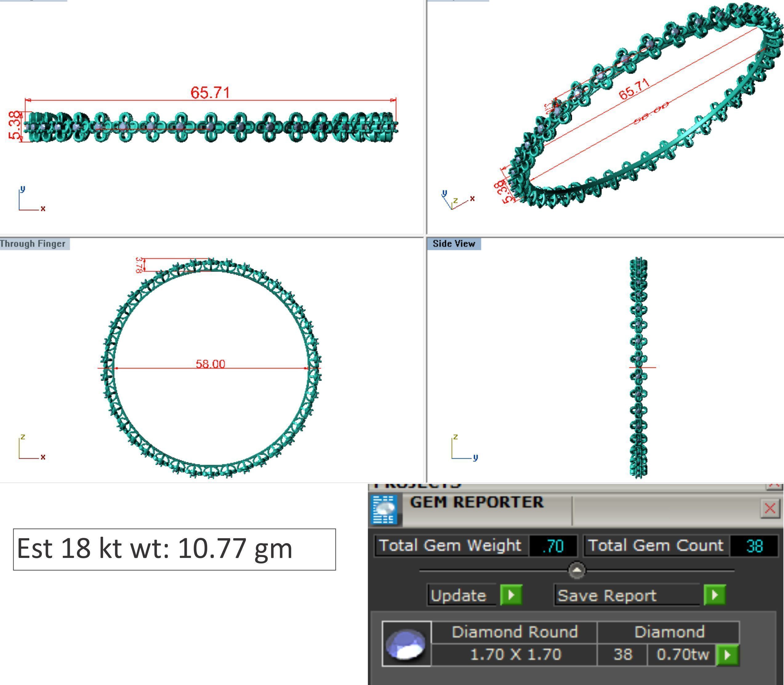Image resolution: width=784 pixels, height=685 pixels.
Task: Click the Diamond material cell
Action: (x=669, y=632)
